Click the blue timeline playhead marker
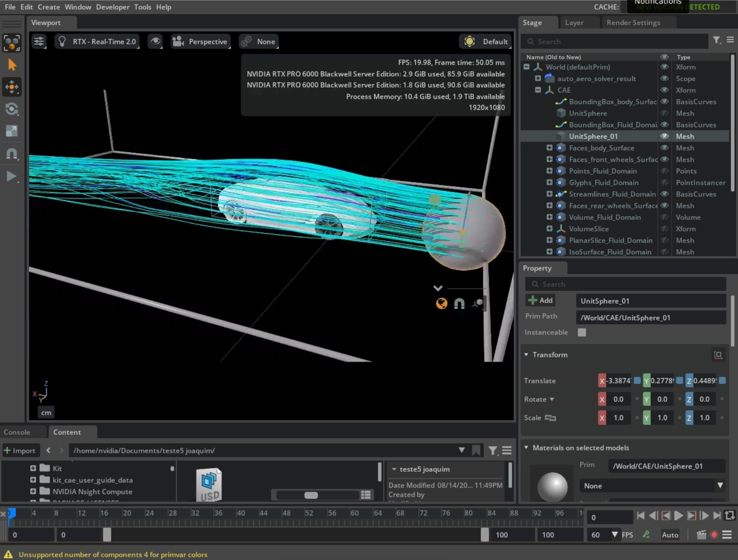Viewport: 738px width, 560px height. (x=12, y=513)
